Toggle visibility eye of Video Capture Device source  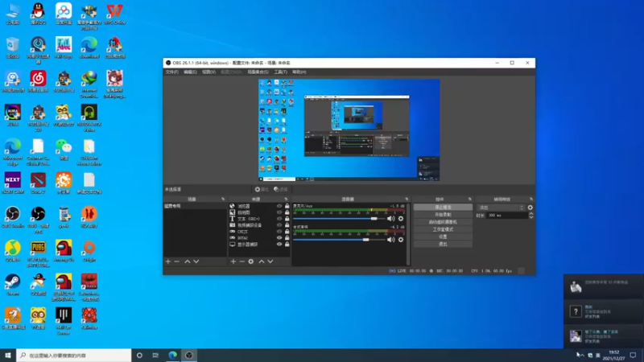pyautogui.click(x=279, y=225)
